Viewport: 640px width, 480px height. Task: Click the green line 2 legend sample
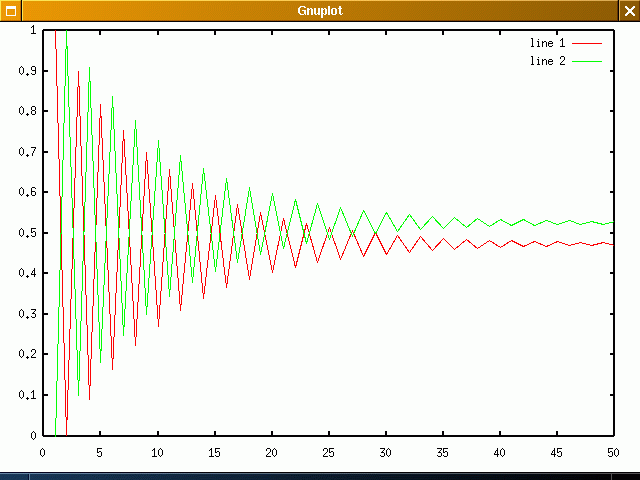pos(587,61)
